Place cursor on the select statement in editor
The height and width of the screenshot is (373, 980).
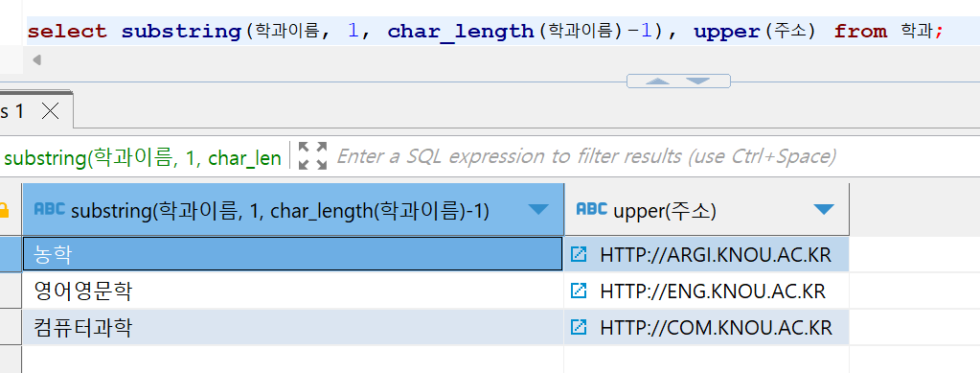coord(485,31)
